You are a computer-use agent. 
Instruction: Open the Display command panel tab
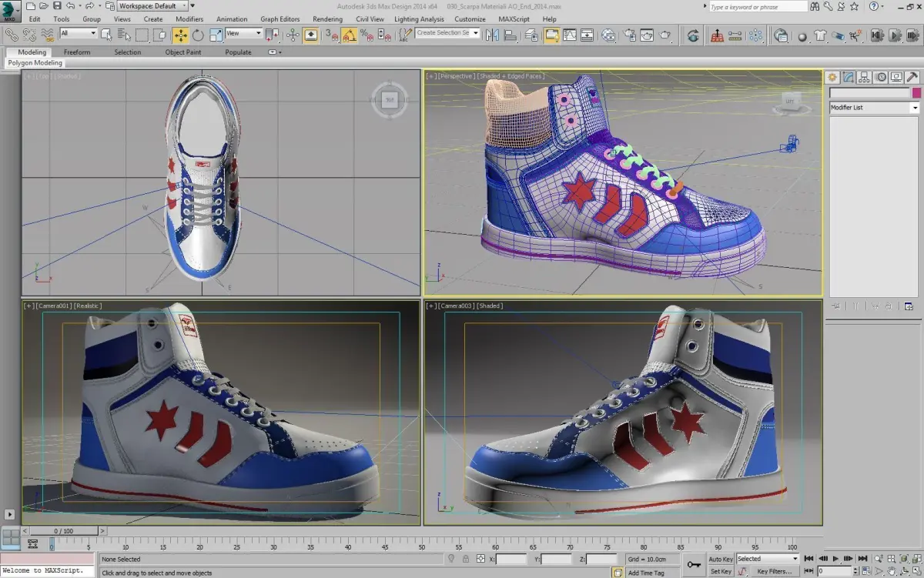(896, 77)
